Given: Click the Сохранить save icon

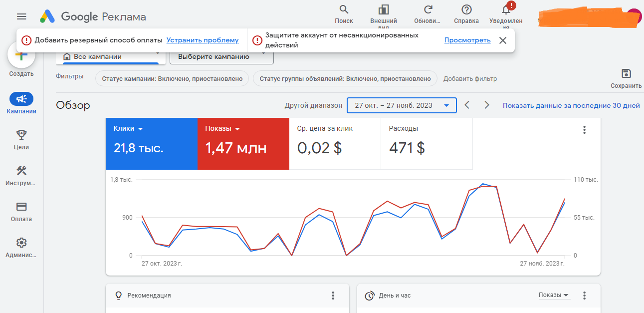Looking at the screenshot, I should click(x=626, y=74).
